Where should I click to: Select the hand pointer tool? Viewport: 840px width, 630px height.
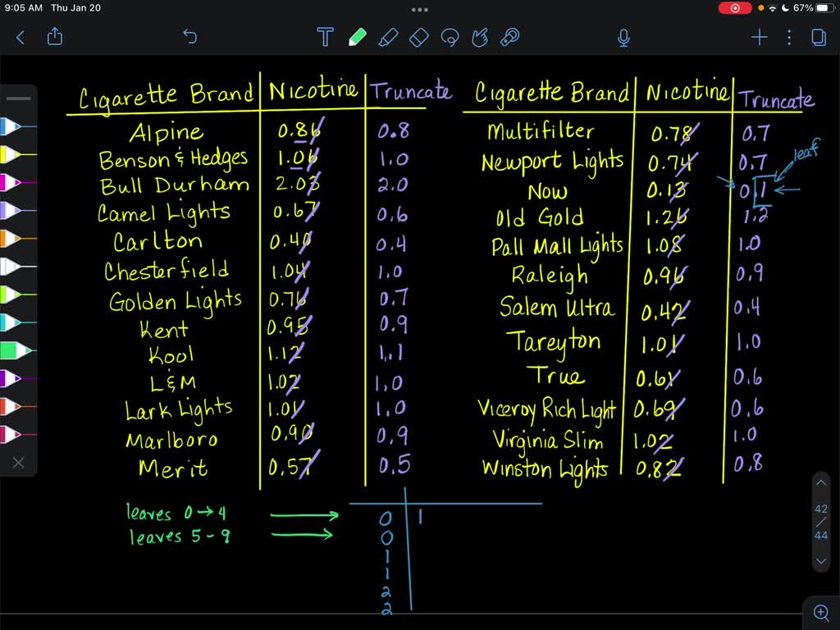coord(479,37)
